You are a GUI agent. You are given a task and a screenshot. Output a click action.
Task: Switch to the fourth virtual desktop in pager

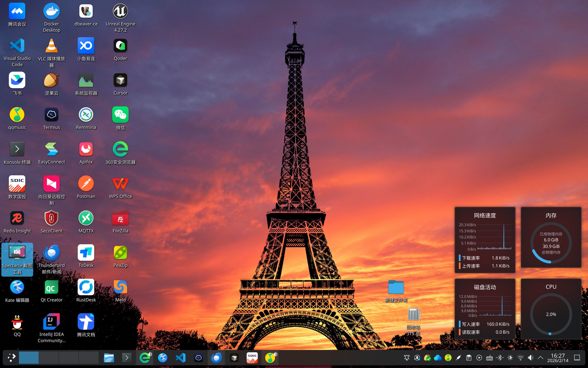88,357
